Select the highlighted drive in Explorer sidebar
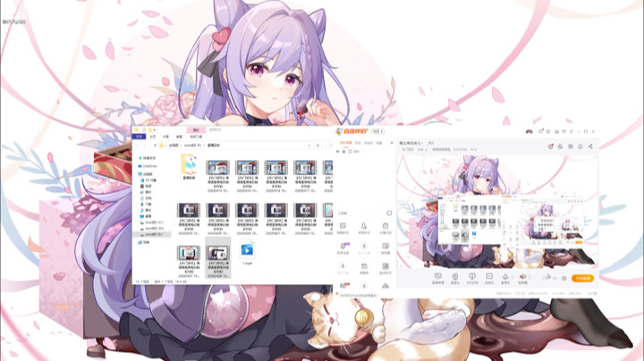The width and height of the screenshot is (644, 361). point(151,234)
